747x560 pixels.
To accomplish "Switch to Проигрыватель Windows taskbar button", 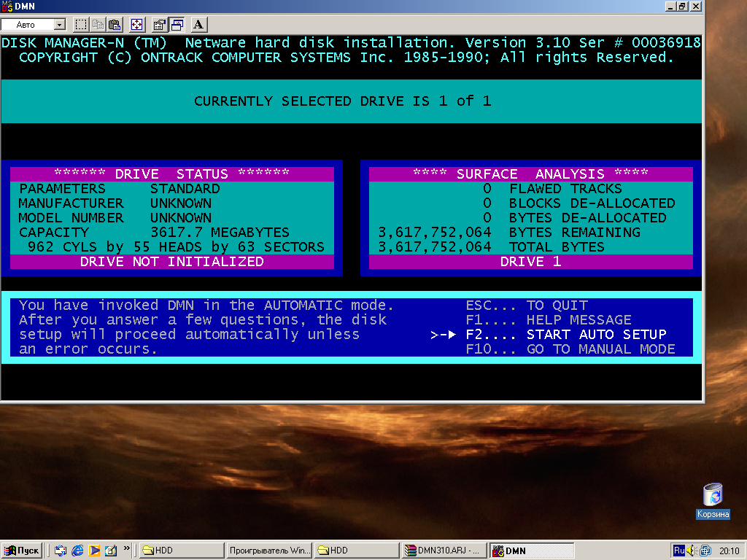I will (269, 551).
